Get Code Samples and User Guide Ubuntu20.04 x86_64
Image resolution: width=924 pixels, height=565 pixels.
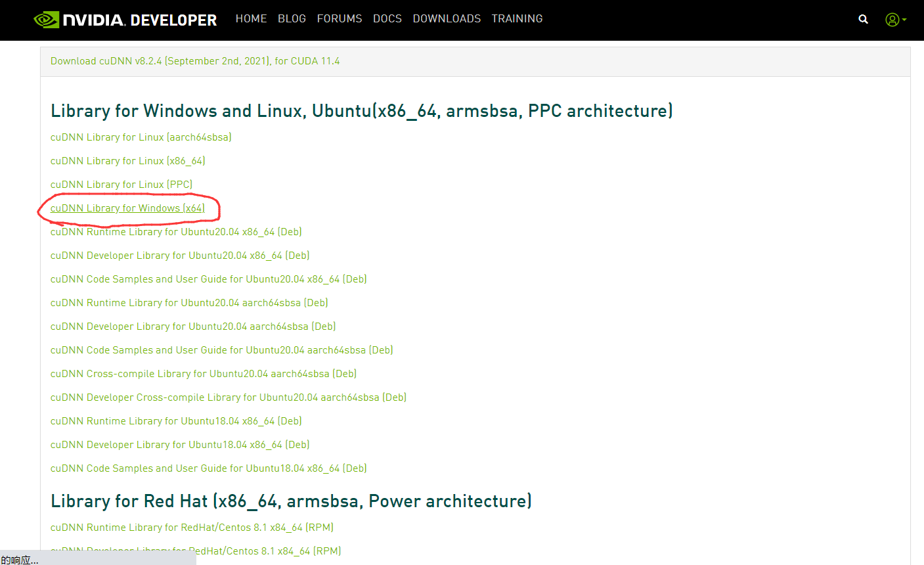point(209,279)
